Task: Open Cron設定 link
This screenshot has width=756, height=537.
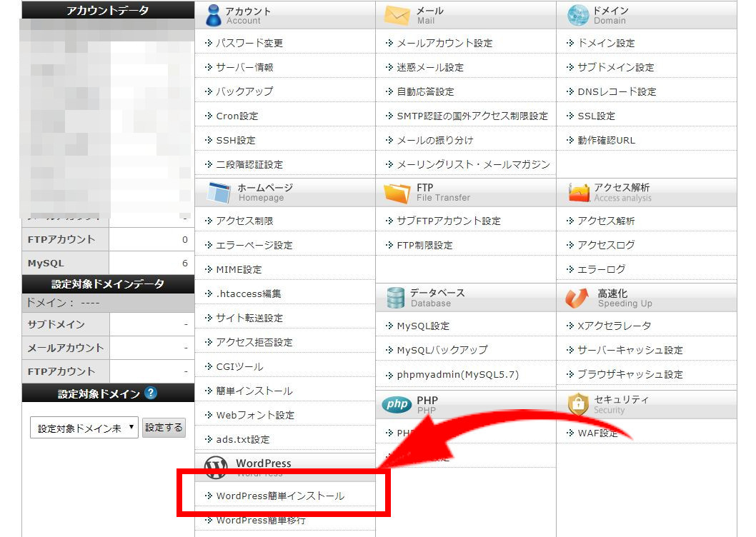Action: tap(237, 116)
